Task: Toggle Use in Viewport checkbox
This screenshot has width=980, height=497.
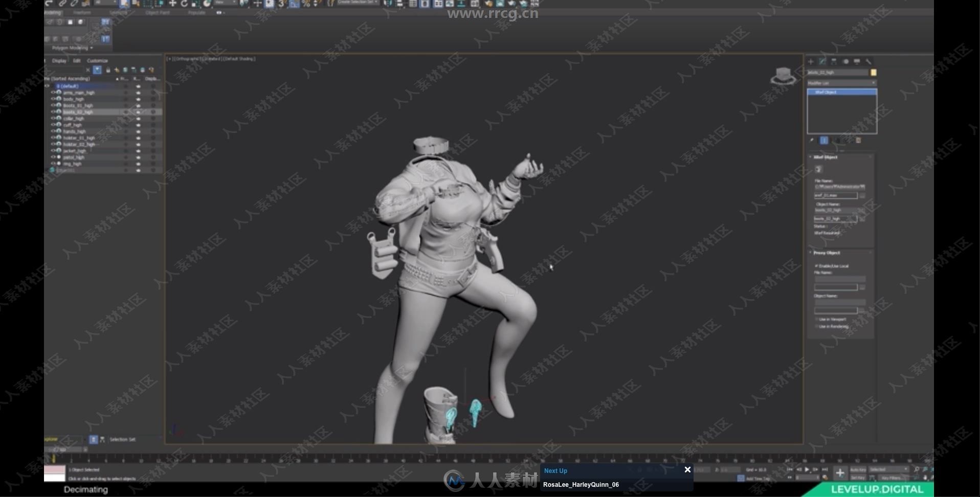Action: [x=816, y=319]
